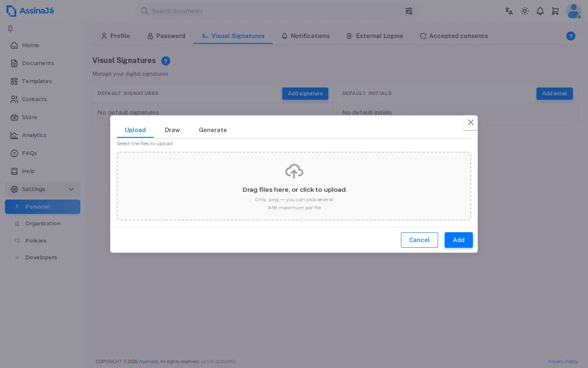Image resolution: width=588 pixels, height=368 pixels.
Task: Open Store in the sidebar
Action: click(42, 117)
